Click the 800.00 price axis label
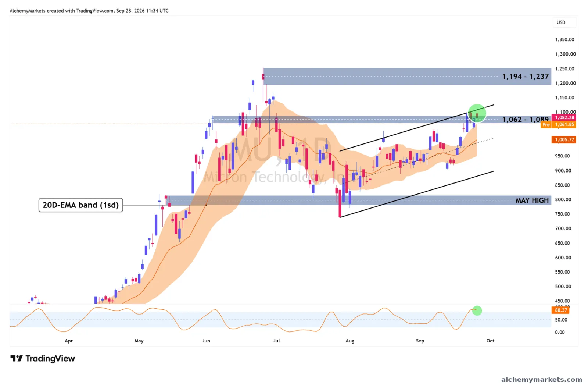The width and height of the screenshot is (588, 387). pyautogui.click(x=563, y=200)
